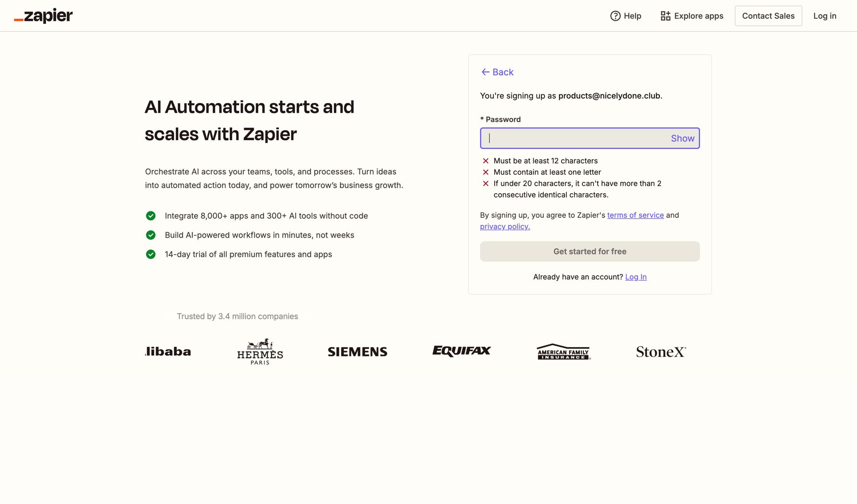Screen dimensions: 857x504
Task: Click the American Family Insurance logo
Action: tap(563, 351)
